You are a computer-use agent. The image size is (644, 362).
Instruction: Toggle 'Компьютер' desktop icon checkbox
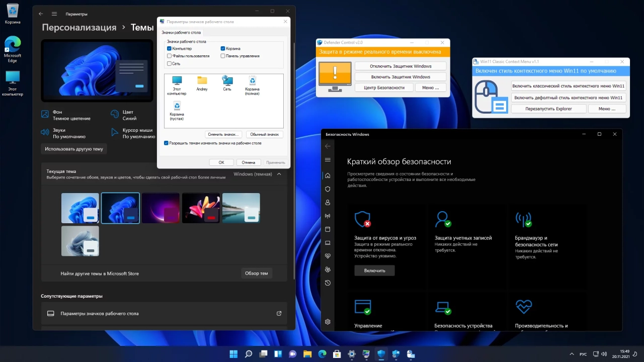coord(169,49)
